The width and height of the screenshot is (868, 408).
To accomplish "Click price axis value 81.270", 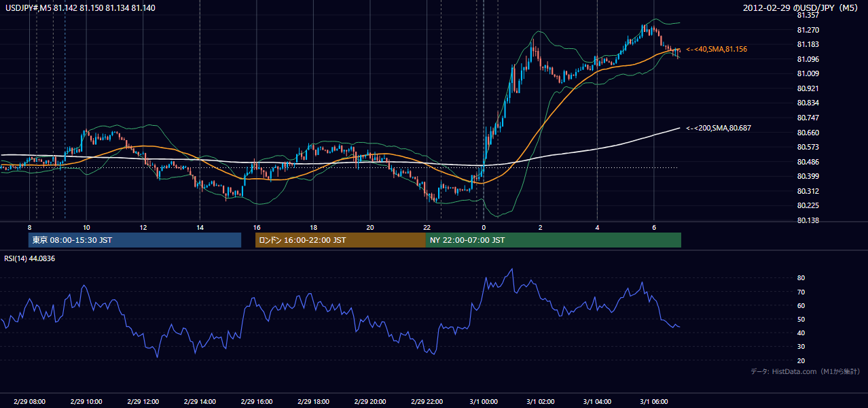I will pos(808,30).
